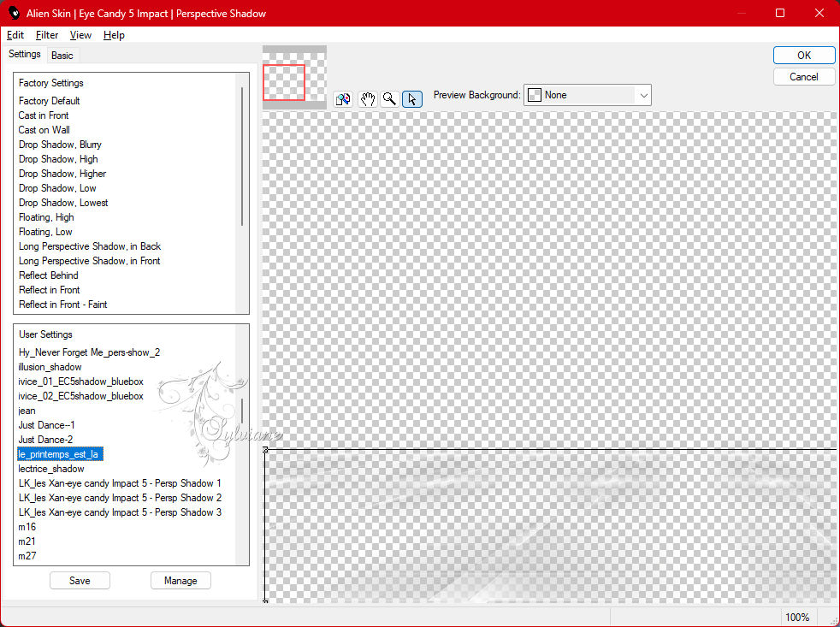This screenshot has height=627, width=840.
Task: Select LK_les Xan Persp Shadow 2 setting
Action: coord(120,497)
